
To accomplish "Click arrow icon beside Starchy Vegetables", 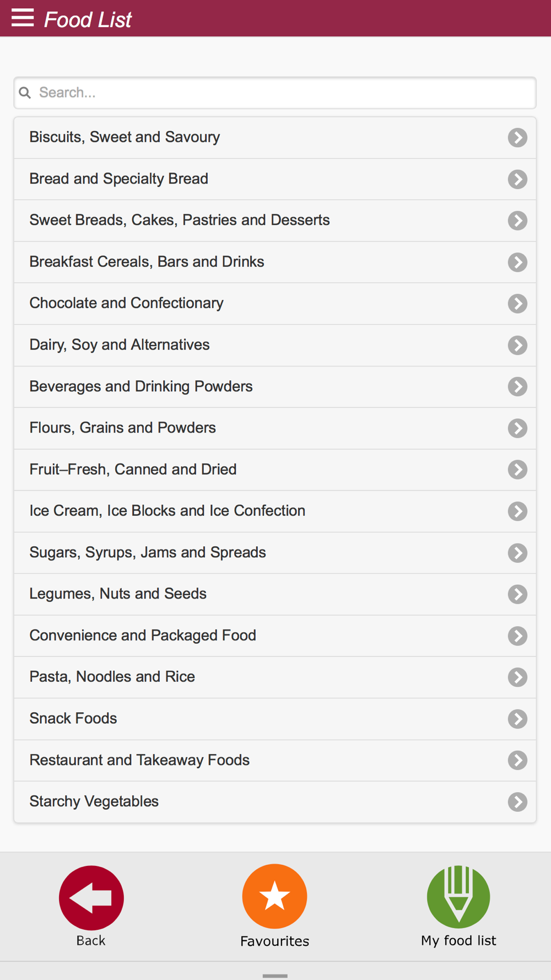I will coord(517,802).
